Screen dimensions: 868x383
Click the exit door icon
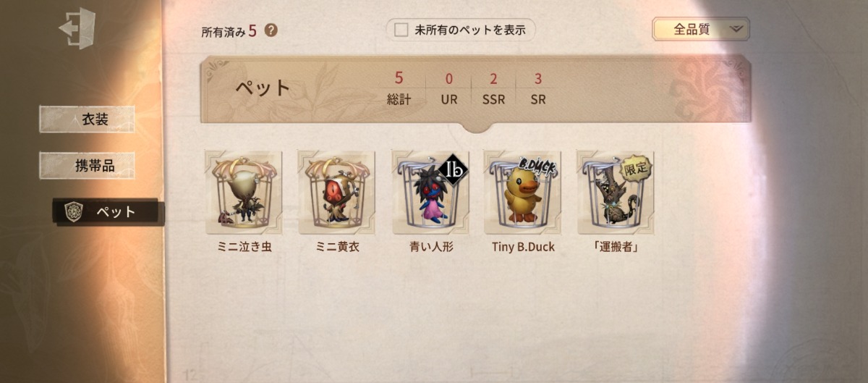pyautogui.click(x=77, y=28)
